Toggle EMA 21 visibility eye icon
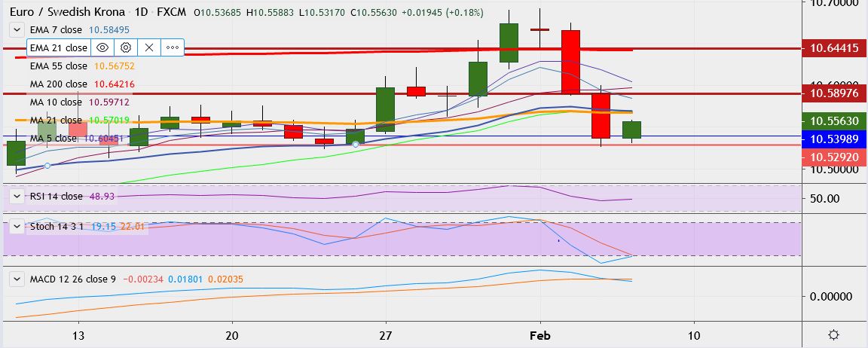Image resolution: width=868 pixels, height=348 pixels. point(102,47)
